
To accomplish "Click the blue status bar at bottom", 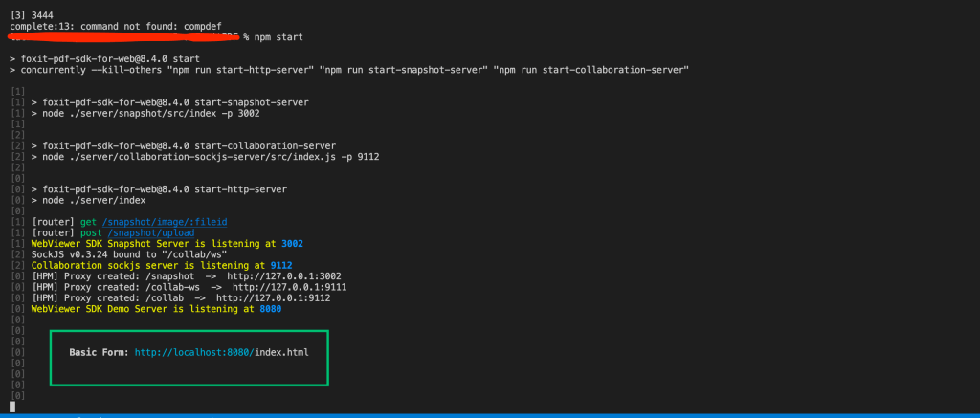I will pyautogui.click(x=490, y=415).
